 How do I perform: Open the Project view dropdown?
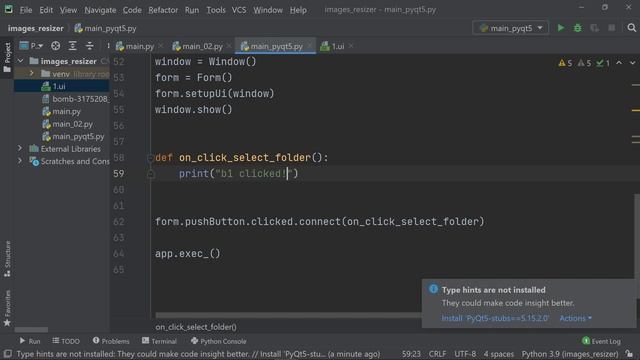[31, 46]
